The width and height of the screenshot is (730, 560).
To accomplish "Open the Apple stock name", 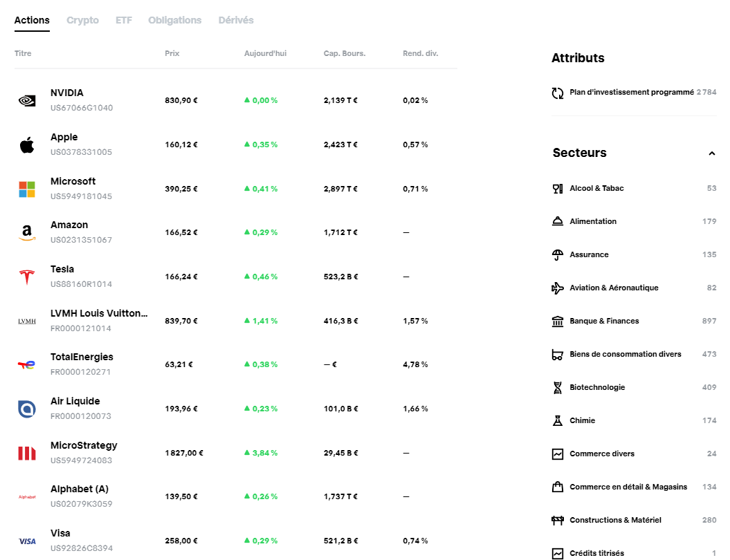I will tap(64, 137).
